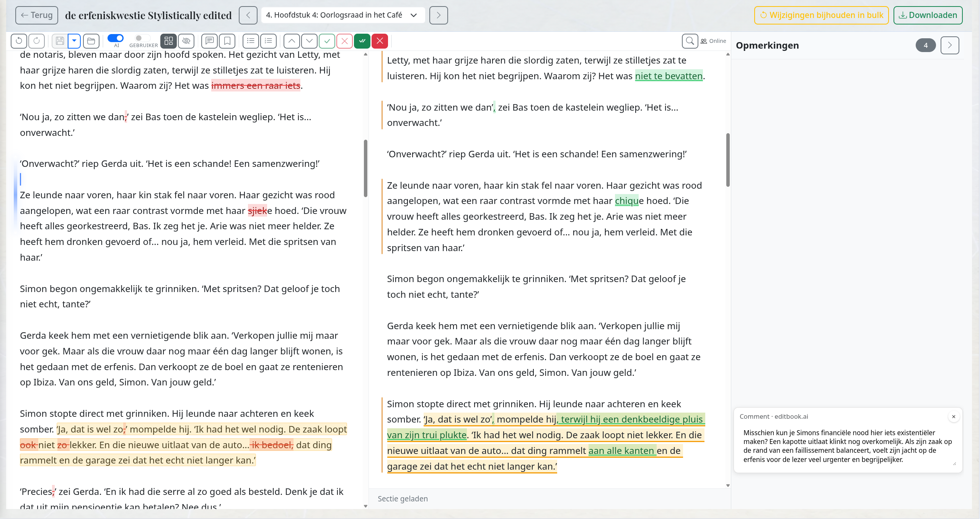Close the editbook.ai comment card
This screenshot has width=980, height=519.
954,416
